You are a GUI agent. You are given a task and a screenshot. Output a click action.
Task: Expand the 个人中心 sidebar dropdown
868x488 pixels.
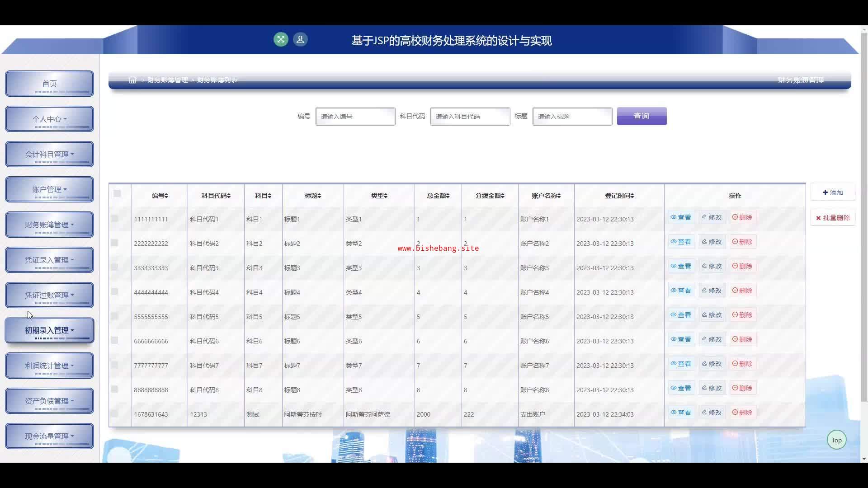(49, 119)
